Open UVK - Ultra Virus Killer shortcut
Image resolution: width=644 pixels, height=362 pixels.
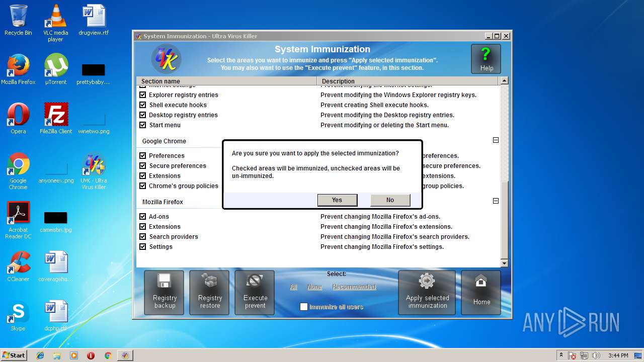(x=94, y=171)
